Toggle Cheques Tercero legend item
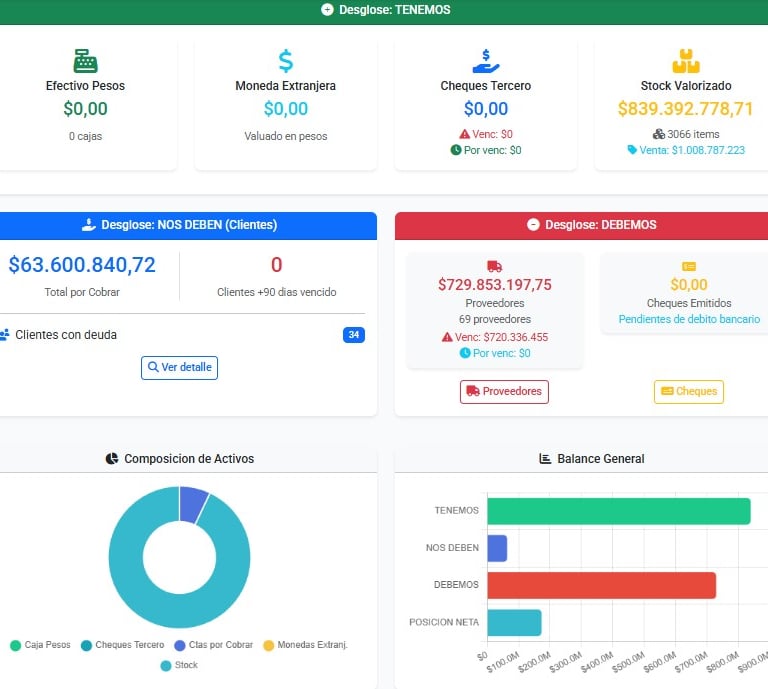768x689 pixels. (122, 645)
